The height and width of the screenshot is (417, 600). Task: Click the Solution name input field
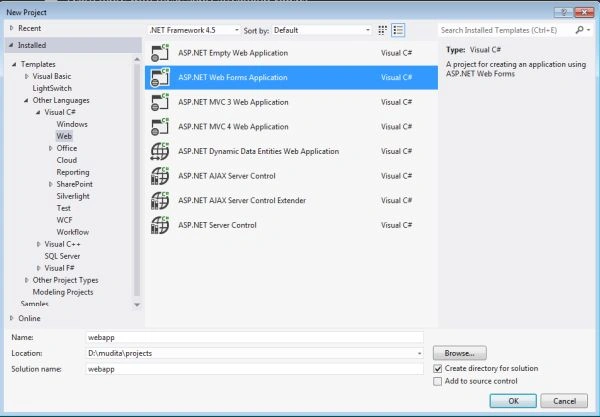[x=254, y=369]
